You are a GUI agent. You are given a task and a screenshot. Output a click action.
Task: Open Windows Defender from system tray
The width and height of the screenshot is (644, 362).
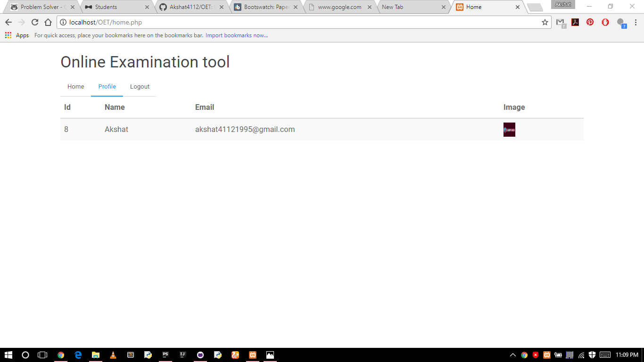pyautogui.click(x=593, y=355)
